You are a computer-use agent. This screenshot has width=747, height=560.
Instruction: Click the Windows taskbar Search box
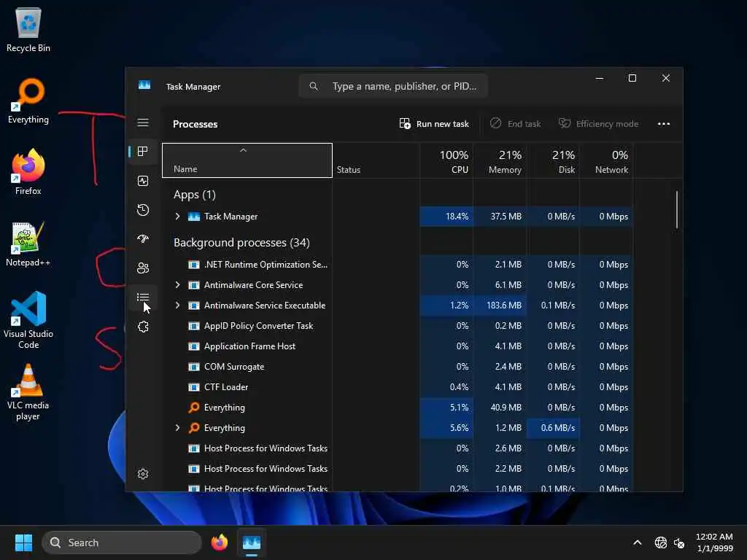(x=122, y=542)
